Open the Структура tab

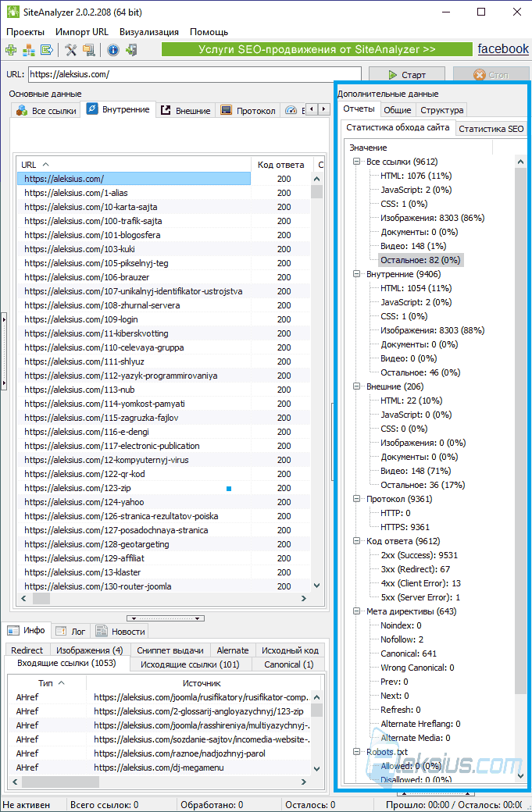click(442, 110)
